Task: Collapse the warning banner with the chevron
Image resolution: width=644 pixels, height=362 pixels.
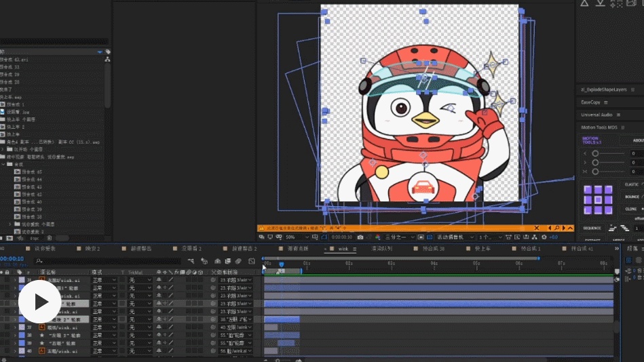Action: (570, 228)
